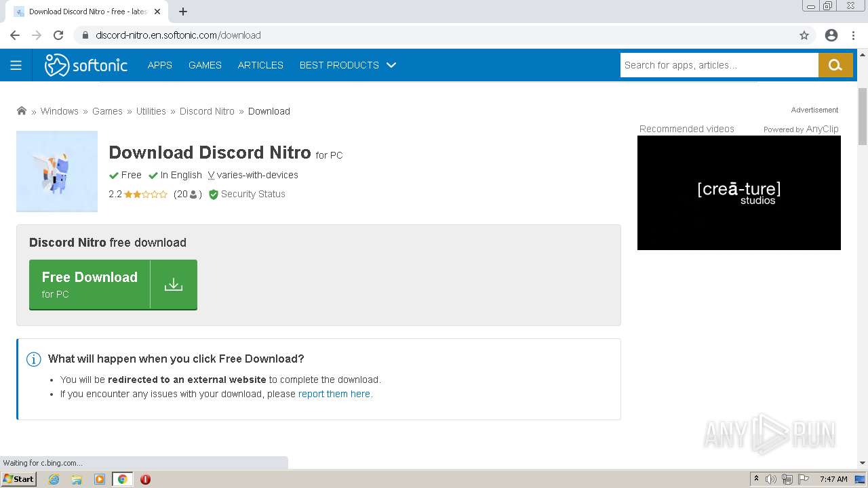Click the Action Center flag icon
Viewport: 868px width, 488px height.
point(804,479)
